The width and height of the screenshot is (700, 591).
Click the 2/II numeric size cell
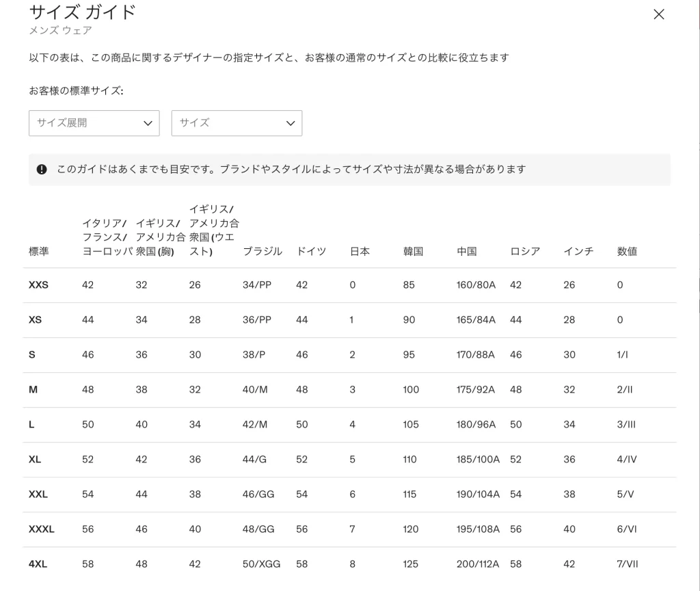coord(625,389)
